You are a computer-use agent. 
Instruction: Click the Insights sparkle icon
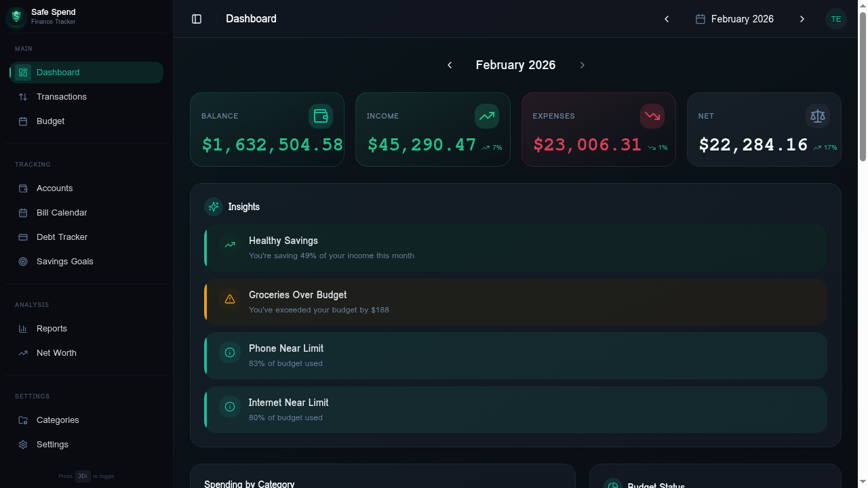214,206
